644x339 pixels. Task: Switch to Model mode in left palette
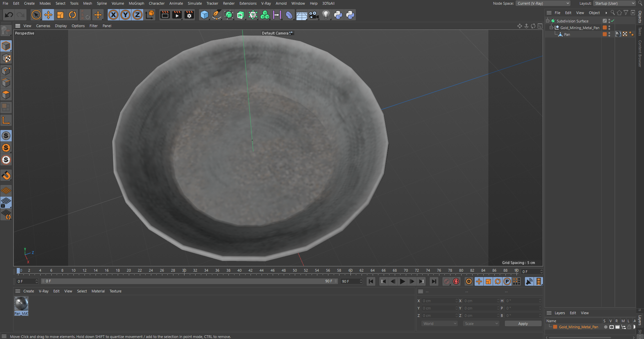point(6,46)
